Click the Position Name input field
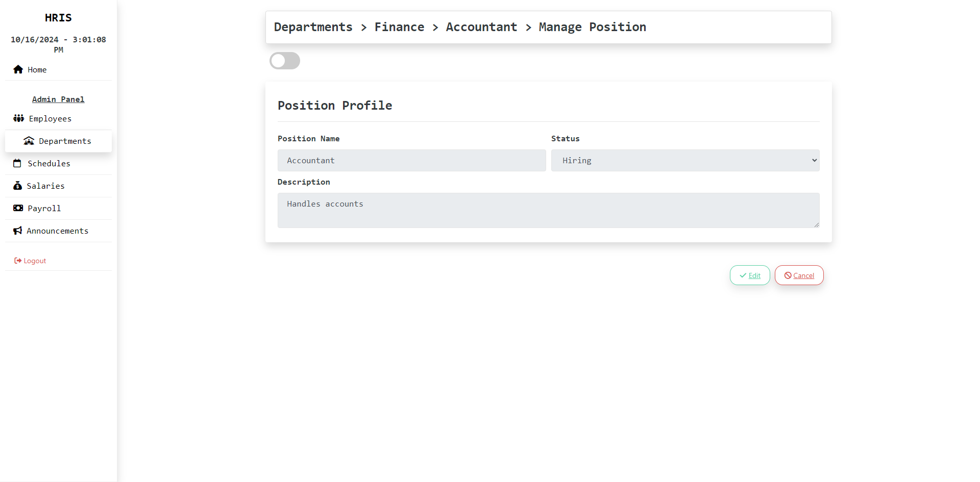The width and height of the screenshot is (980, 482). 411,160
